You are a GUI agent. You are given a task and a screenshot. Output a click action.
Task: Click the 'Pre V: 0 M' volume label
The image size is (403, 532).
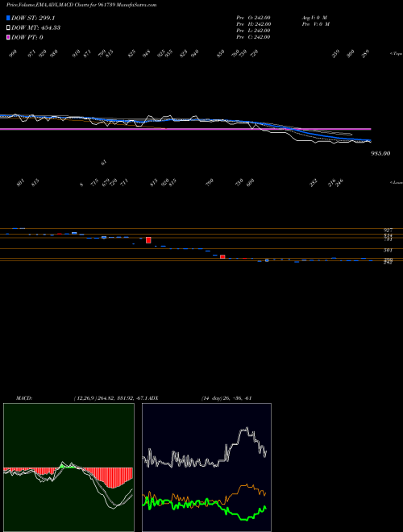click(315, 24)
